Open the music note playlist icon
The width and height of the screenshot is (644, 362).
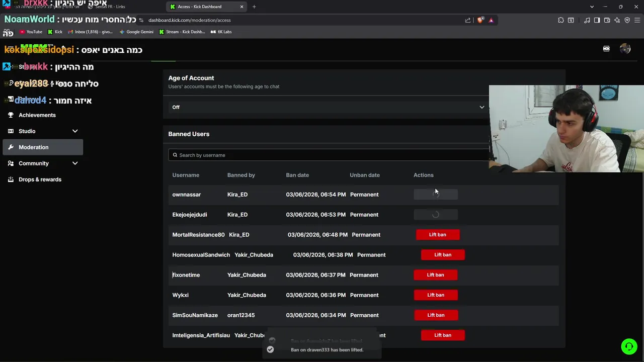click(587, 20)
